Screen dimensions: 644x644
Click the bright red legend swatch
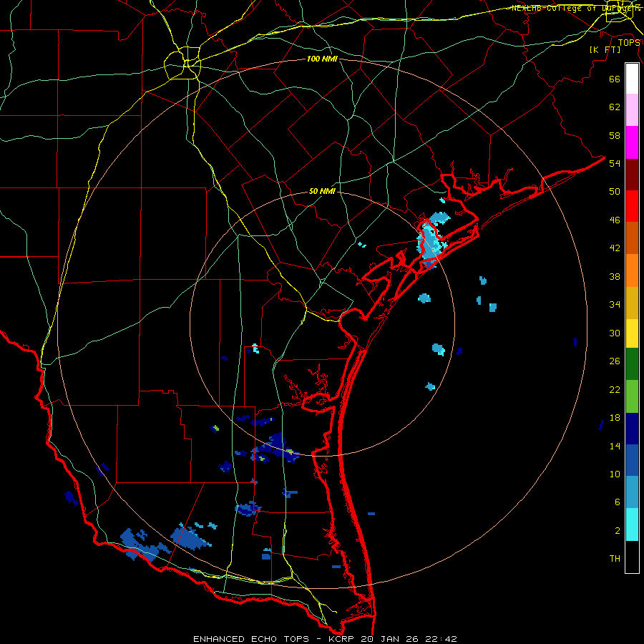pyautogui.click(x=632, y=206)
